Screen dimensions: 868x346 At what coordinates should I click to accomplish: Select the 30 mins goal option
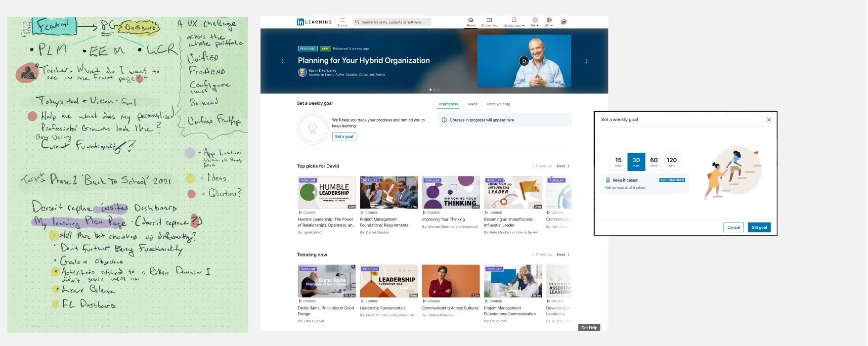(x=636, y=162)
